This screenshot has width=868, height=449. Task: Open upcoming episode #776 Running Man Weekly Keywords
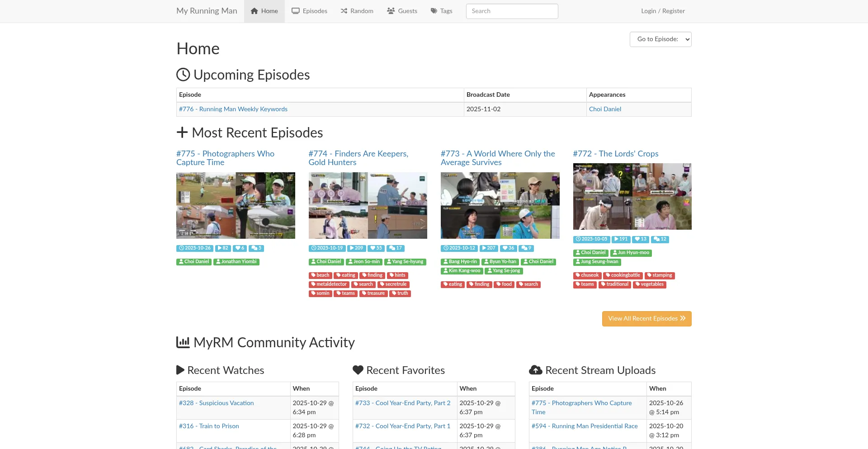coord(233,109)
